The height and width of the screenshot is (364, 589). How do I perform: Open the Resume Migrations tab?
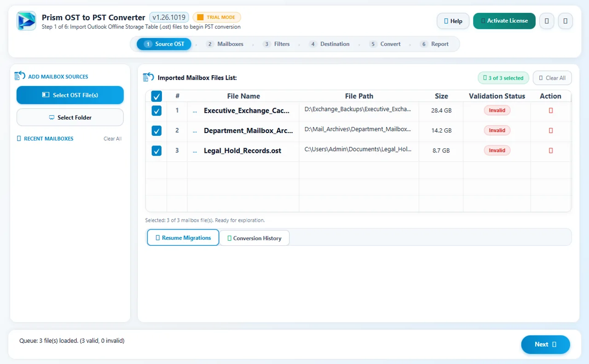point(183,238)
